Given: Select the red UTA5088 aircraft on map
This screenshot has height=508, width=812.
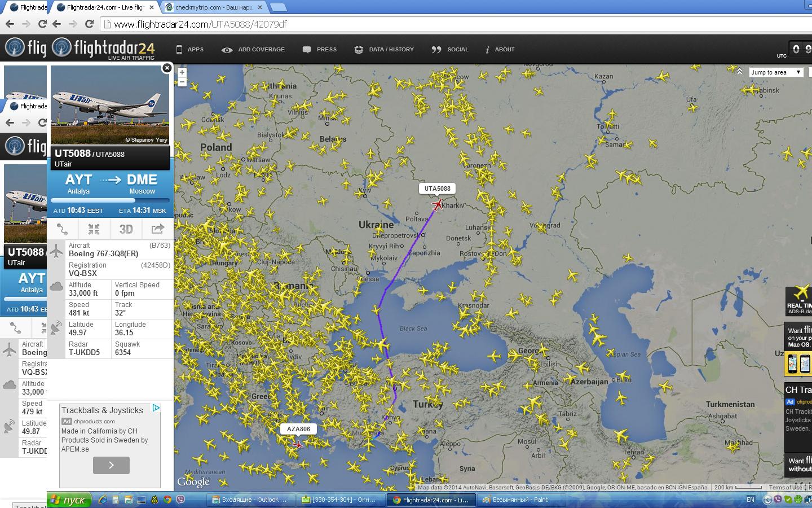Looking at the screenshot, I should [438, 204].
